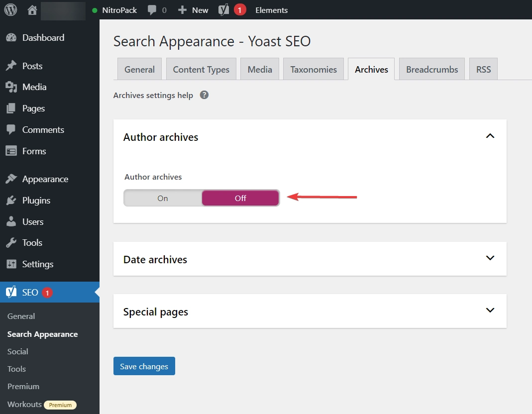Click the home site icon
Viewport: 532px width, 414px height.
tap(32, 10)
